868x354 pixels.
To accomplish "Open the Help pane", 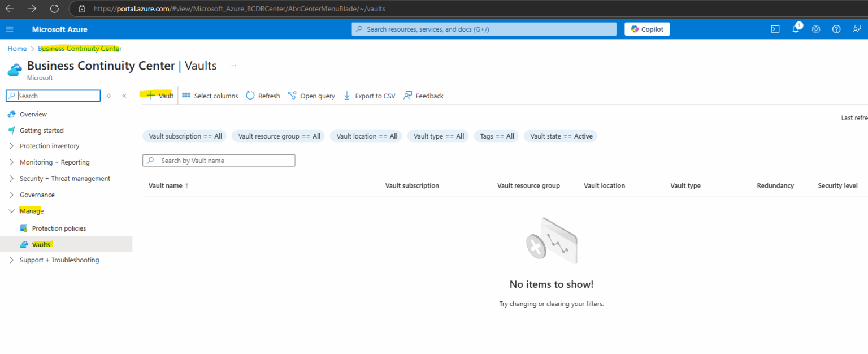I will coord(836,29).
